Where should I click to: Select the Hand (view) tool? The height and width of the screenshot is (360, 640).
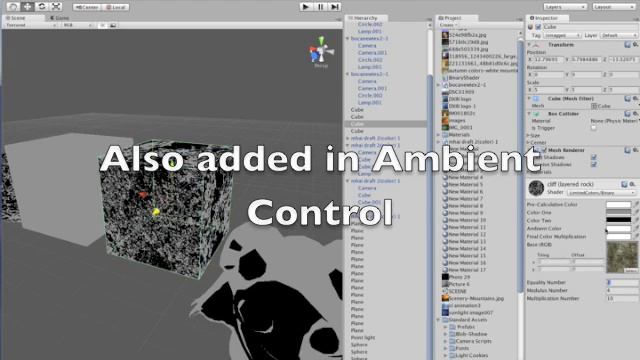click(13, 7)
